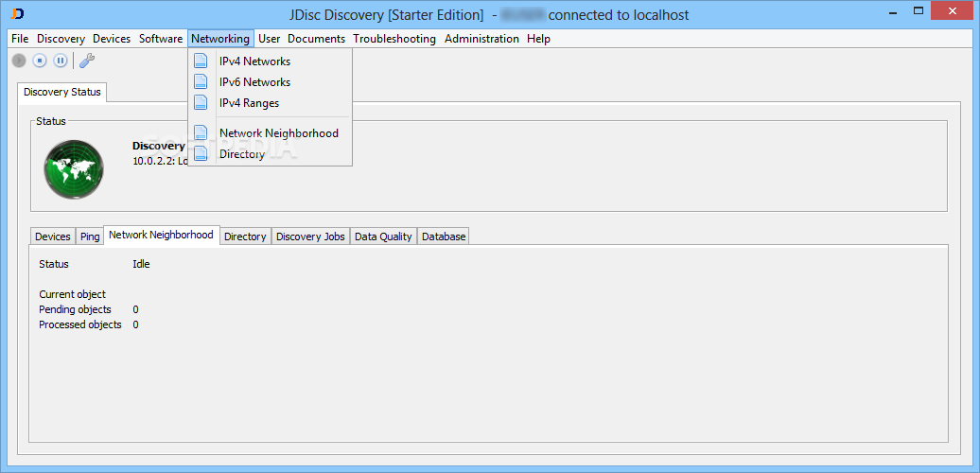The height and width of the screenshot is (473, 980).
Task: Open the Software menu
Action: 161,39
